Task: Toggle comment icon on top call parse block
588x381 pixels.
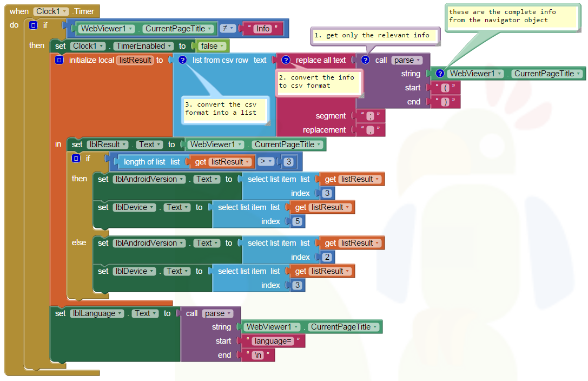Action: (x=366, y=60)
